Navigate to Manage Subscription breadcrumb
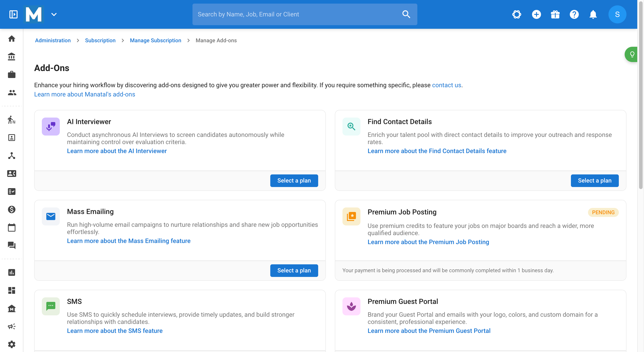The image size is (644, 352). 156,40
